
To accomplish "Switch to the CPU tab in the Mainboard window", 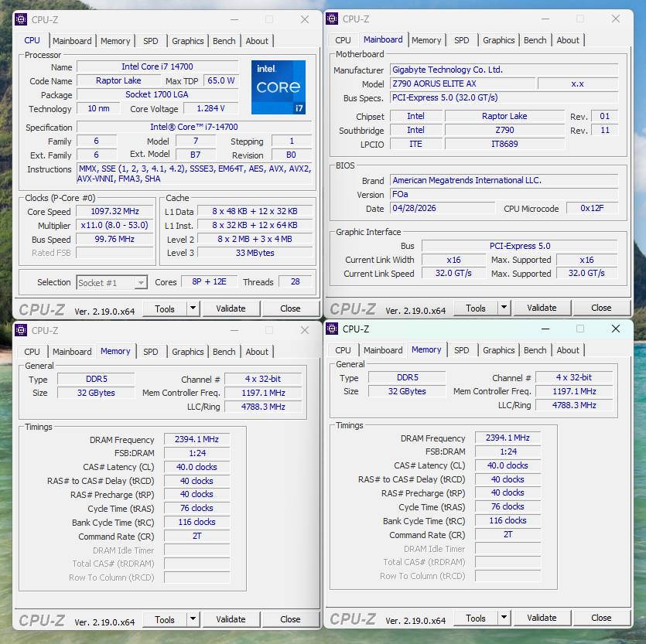I will 343,40.
